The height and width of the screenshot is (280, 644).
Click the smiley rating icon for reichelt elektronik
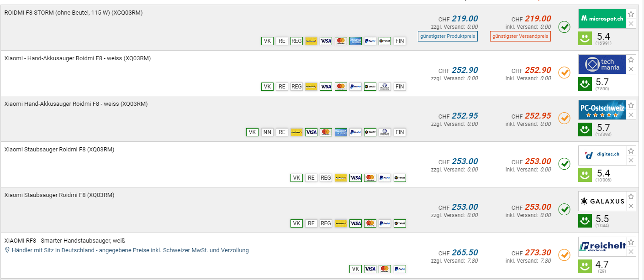click(x=585, y=266)
